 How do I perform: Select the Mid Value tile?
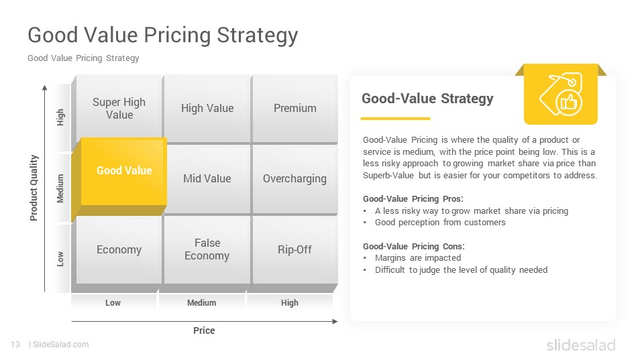click(x=207, y=178)
